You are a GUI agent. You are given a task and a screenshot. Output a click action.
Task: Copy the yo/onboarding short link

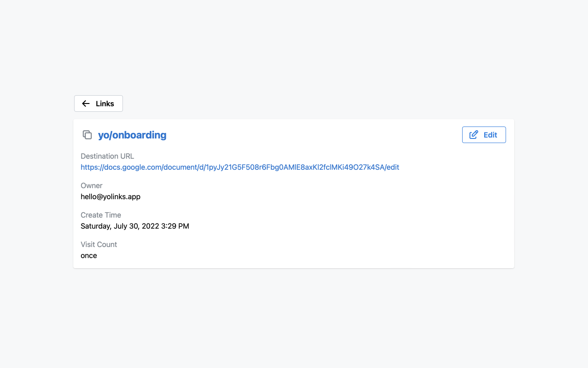(87, 135)
